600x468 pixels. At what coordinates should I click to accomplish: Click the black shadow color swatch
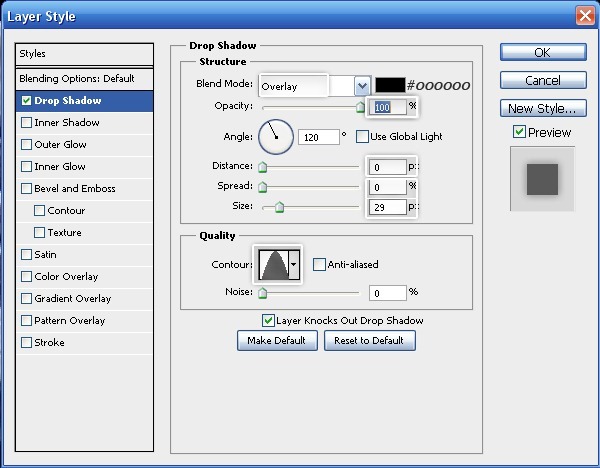point(389,86)
